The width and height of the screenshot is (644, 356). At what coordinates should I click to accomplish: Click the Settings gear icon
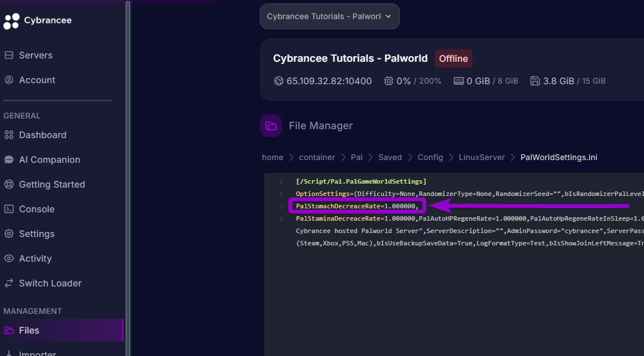(8, 234)
